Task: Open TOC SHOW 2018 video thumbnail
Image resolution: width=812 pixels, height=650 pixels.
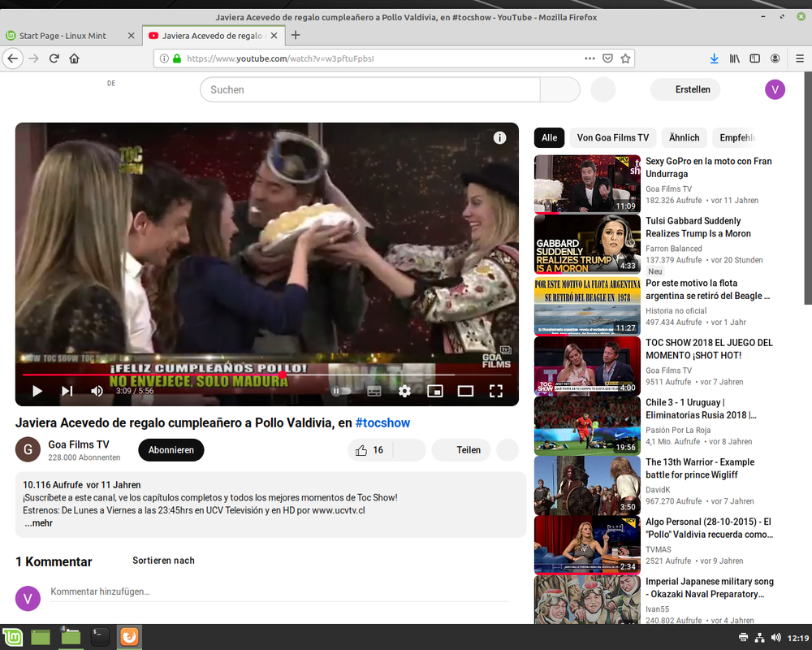Action: (x=587, y=366)
